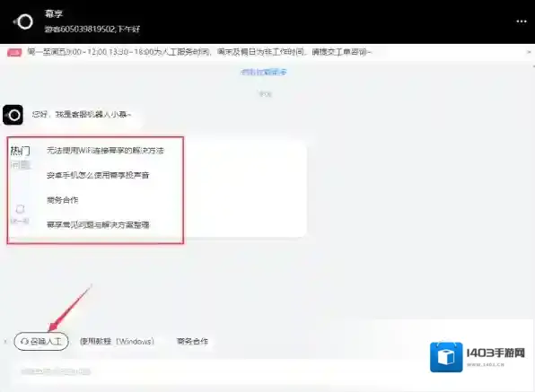535x392 pixels.
Task: Click the 热门 label in the questions card
Action: [20, 151]
